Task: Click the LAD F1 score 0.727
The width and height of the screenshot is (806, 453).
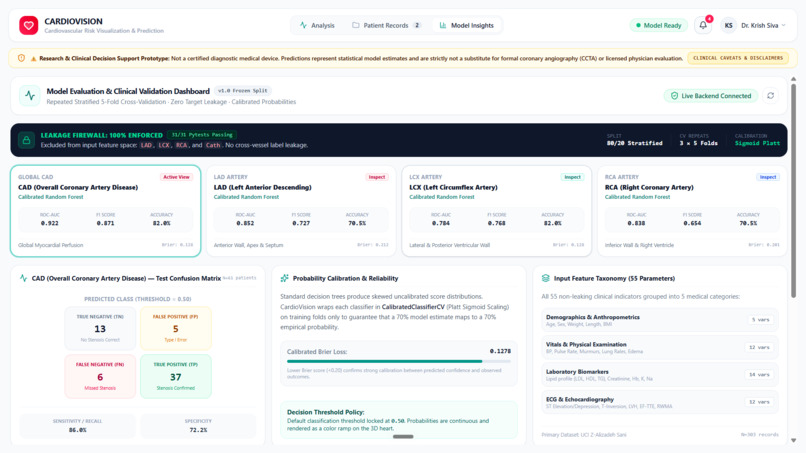Action: [x=301, y=223]
